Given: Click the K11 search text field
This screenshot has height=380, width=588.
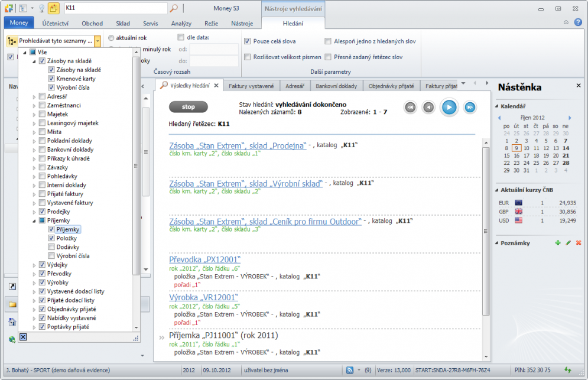Looking at the screenshot, I should (x=116, y=8).
